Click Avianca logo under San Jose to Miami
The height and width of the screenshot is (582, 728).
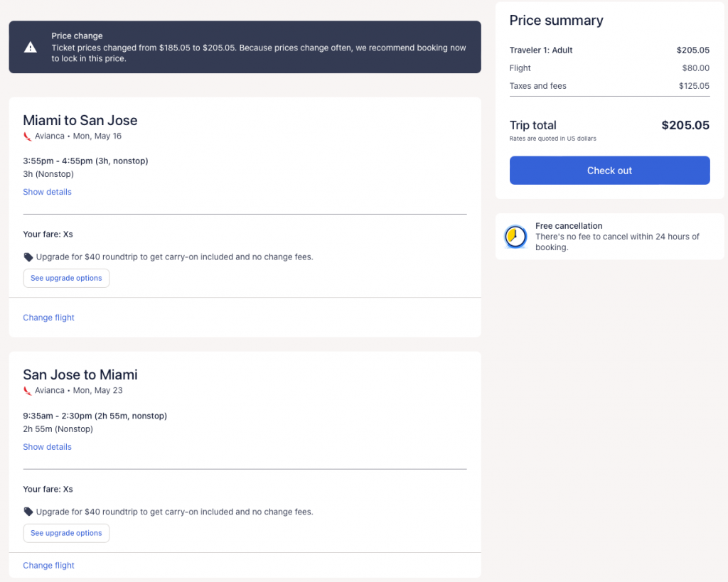point(28,391)
